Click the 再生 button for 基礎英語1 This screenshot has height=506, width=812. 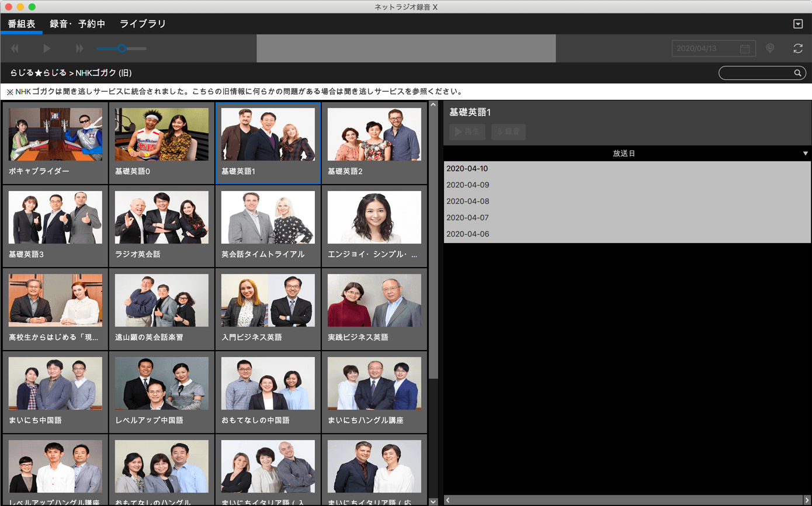point(467,131)
